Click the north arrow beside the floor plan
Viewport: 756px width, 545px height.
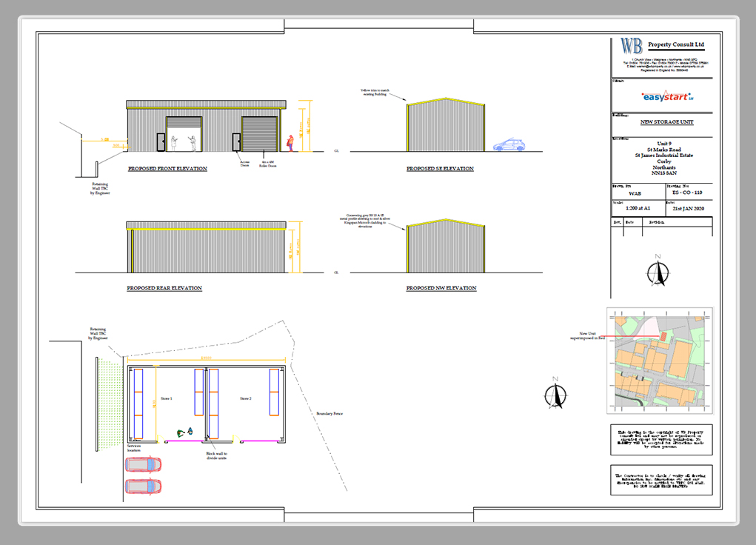point(555,393)
